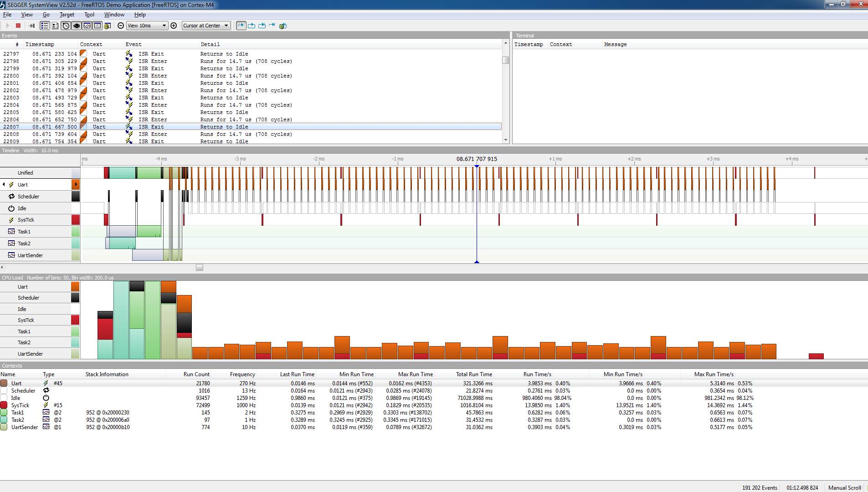Open the Tool menu
Viewport: 868px width, 492px height.
[x=89, y=15]
